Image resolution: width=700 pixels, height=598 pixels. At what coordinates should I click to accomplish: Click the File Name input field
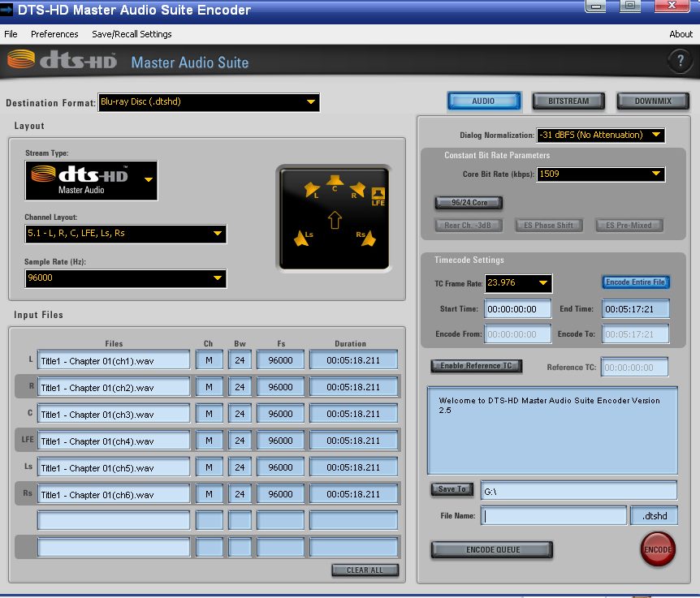pyautogui.click(x=554, y=515)
